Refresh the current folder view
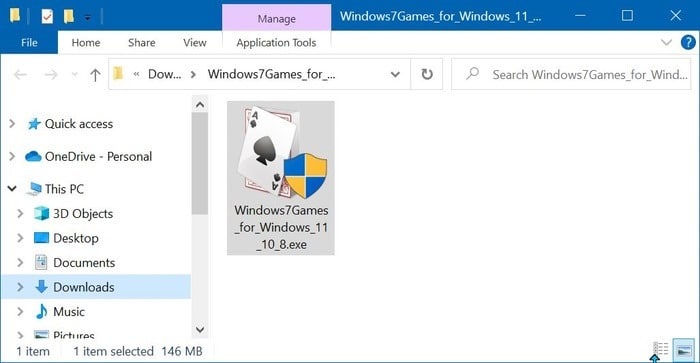700x363 pixels. [427, 74]
